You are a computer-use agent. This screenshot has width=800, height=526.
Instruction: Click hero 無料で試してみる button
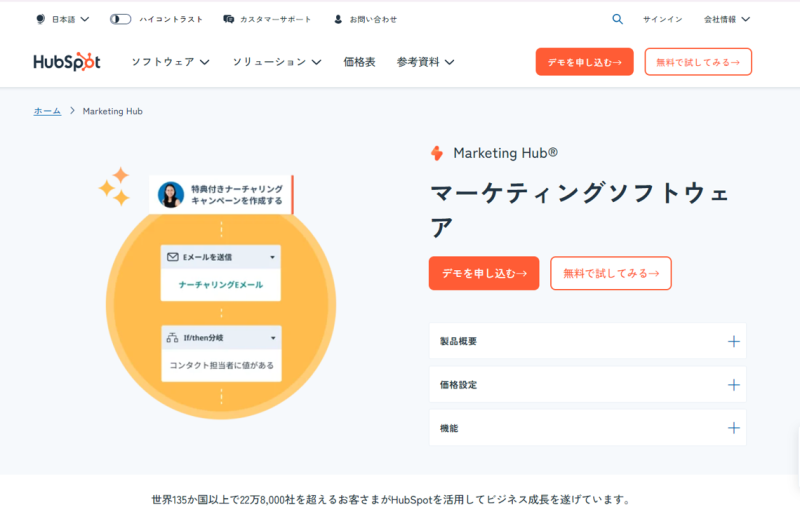(x=611, y=273)
